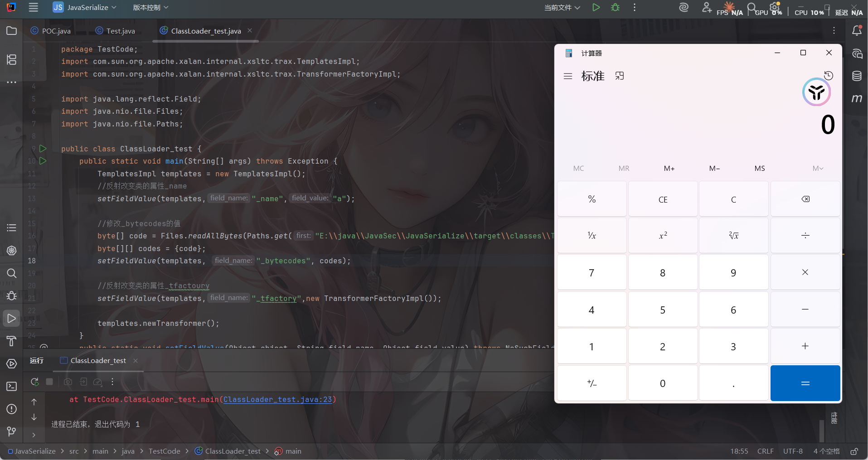Expand the 当前文件 run configuration dropdown
The height and width of the screenshot is (460, 868).
point(562,8)
